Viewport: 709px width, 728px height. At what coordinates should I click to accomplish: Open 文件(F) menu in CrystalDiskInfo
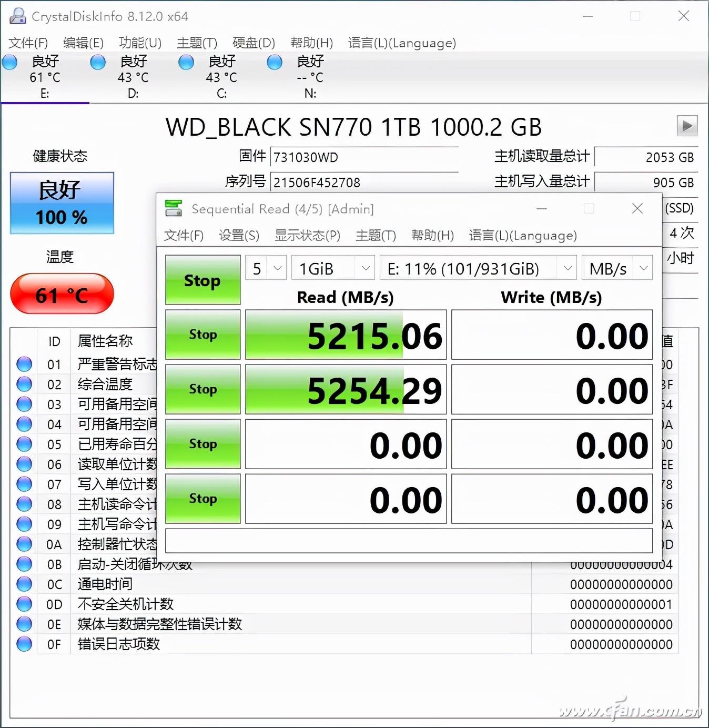[28, 43]
